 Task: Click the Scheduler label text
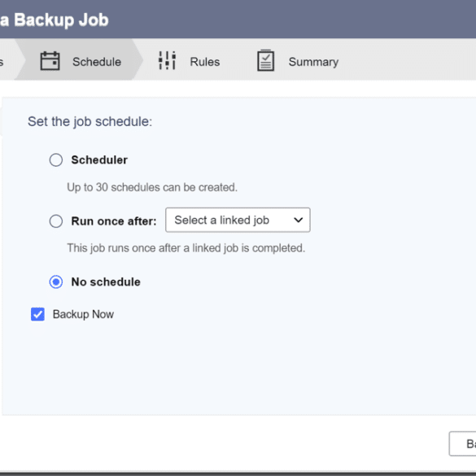pos(99,160)
